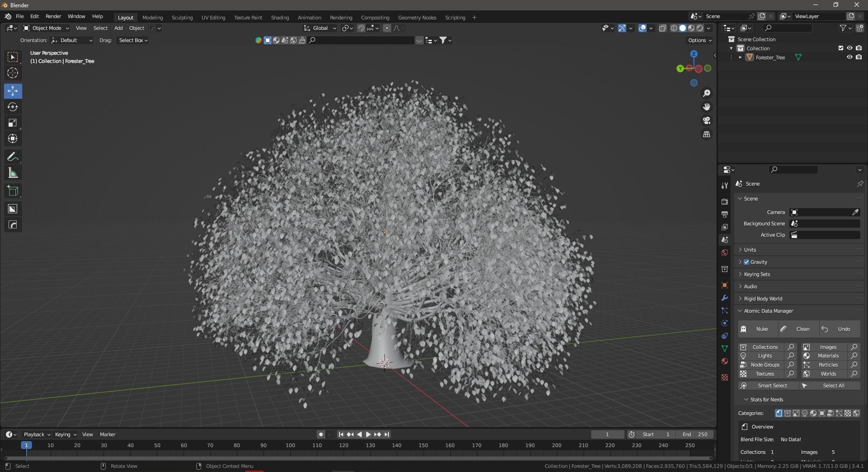
Task: Click the red X axis gizmo ball
Action: 699,69
